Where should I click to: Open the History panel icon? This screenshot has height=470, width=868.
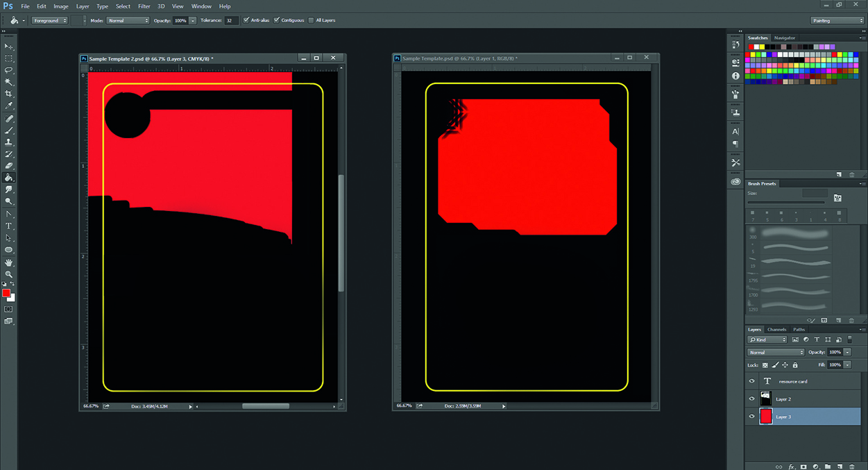[x=735, y=44]
